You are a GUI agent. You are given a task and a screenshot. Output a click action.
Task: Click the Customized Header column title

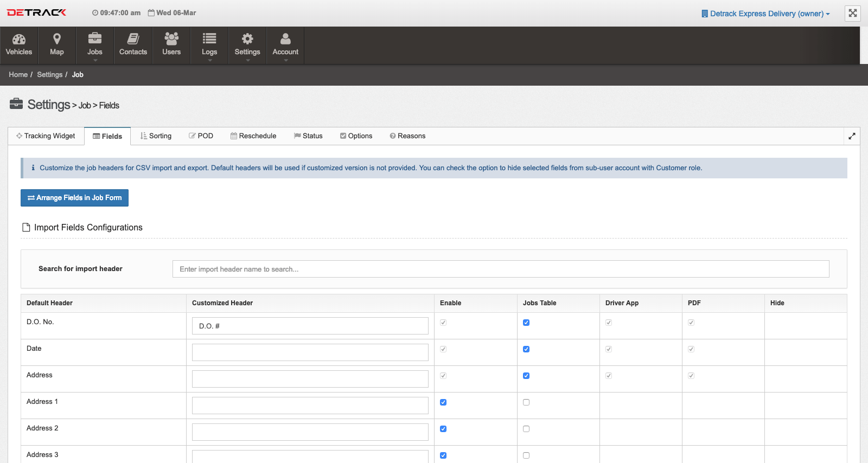(222, 303)
